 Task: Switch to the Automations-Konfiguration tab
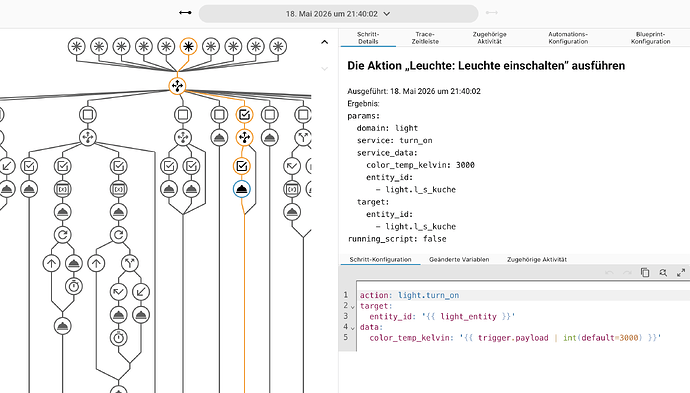click(568, 38)
